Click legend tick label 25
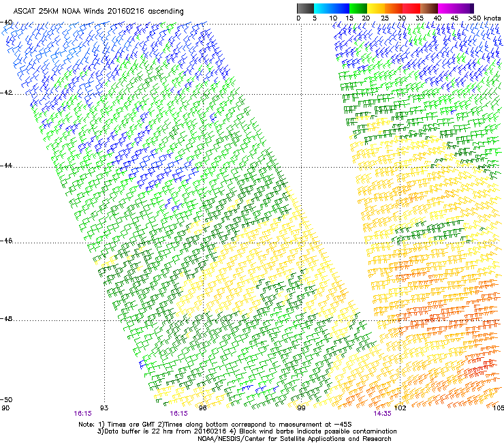The image size is (504, 443). (385, 18)
